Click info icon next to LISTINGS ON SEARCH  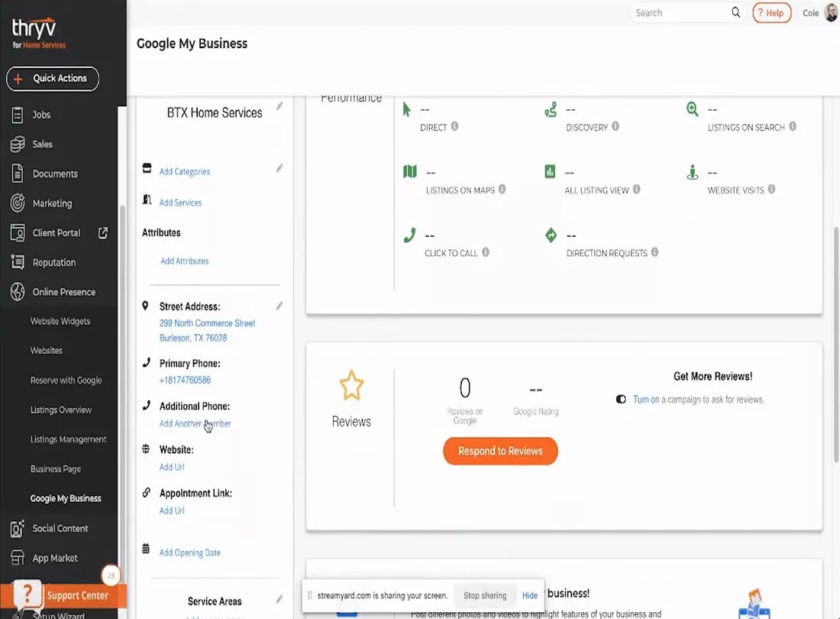tap(793, 127)
